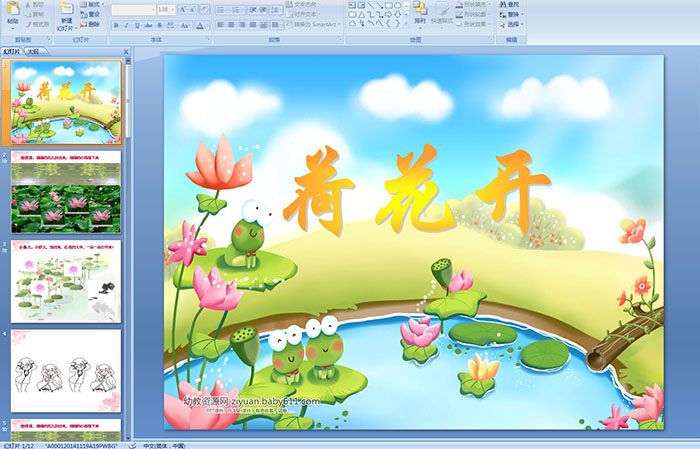Image resolution: width=700 pixels, height=449 pixels.
Task: Toggle Underline formatting
Action: [137, 25]
